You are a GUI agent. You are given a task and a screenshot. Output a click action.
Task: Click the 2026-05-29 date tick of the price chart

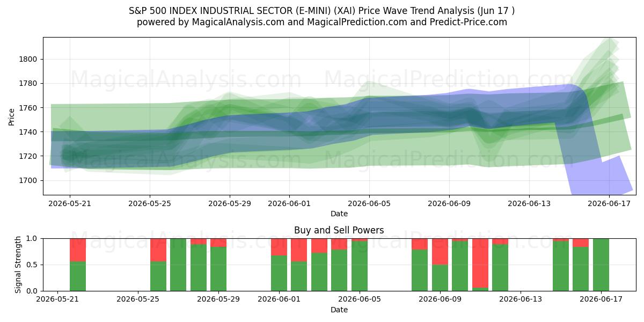point(230,203)
